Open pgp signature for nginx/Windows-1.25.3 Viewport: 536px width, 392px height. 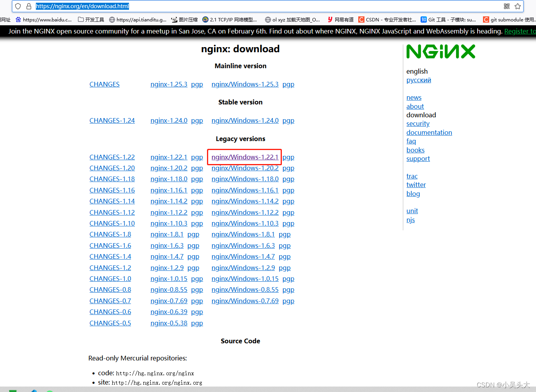coord(288,84)
